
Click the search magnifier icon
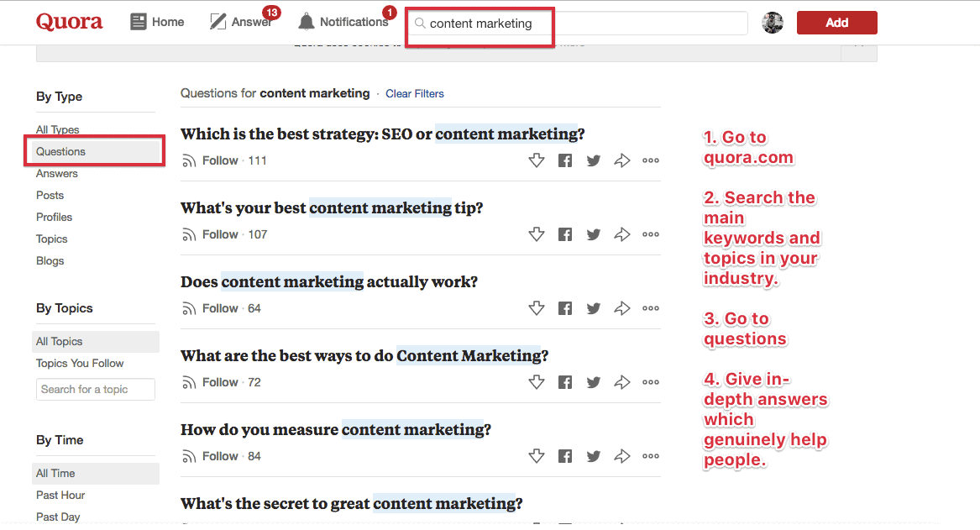[x=420, y=24]
